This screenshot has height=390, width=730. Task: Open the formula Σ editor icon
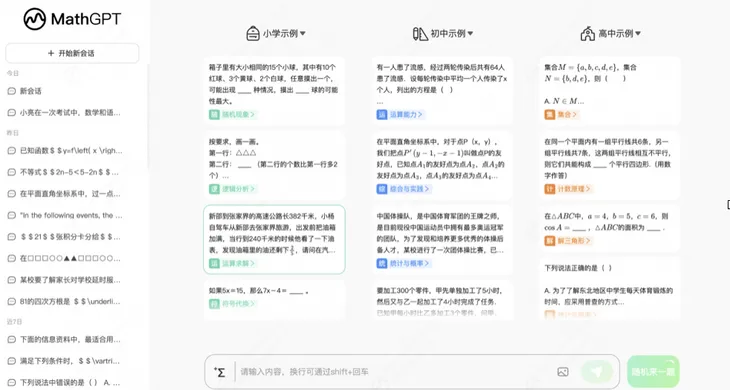(x=219, y=372)
